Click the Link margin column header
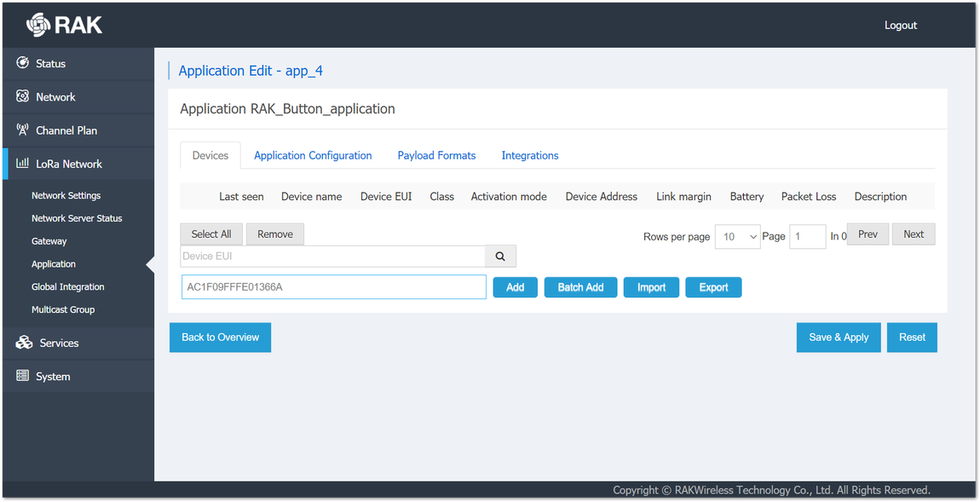The width and height of the screenshot is (980, 502). (x=683, y=196)
